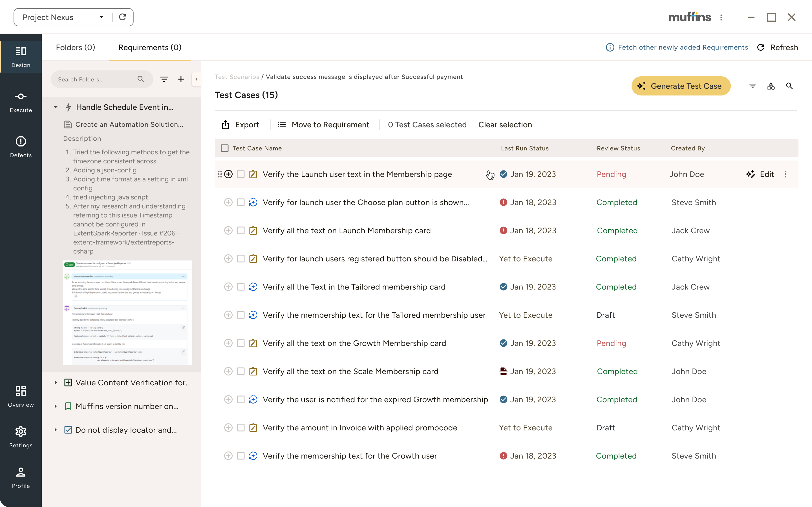
Task: Click the Move to Requirement icon
Action: [282, 124]
